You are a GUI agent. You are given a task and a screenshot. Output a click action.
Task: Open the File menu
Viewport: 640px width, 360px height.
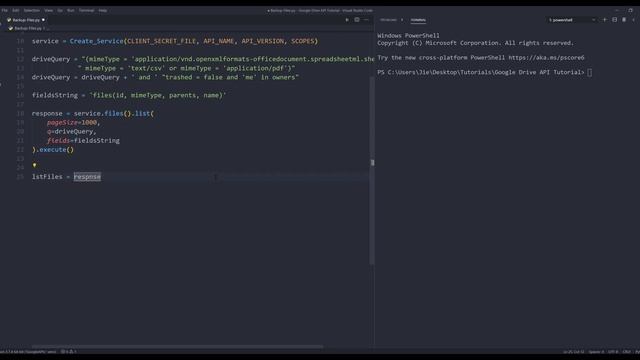pyautogui.click(x=4, y=10)
